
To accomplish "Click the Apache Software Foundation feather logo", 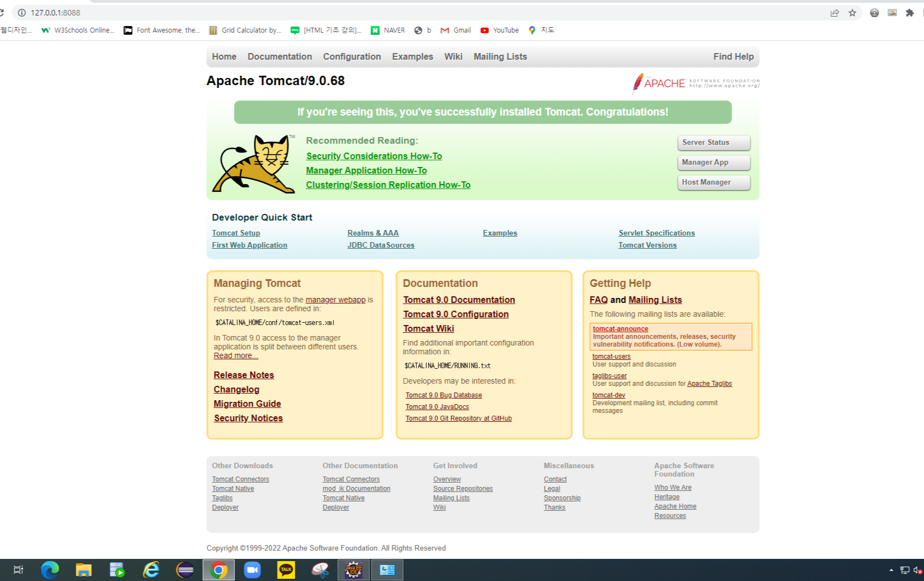I will pyautogui.click(x=696, y=83).
